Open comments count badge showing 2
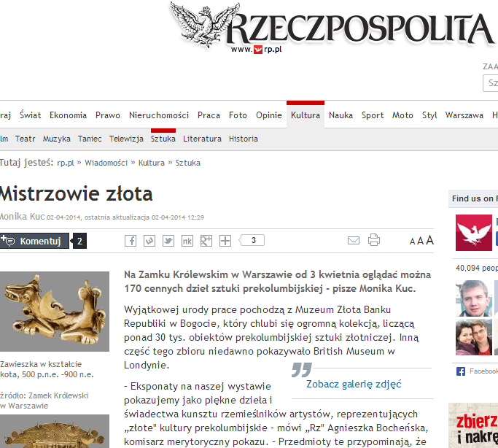This screenshot has height=448, width=498. pyautogui.click(x=79, y=241)
